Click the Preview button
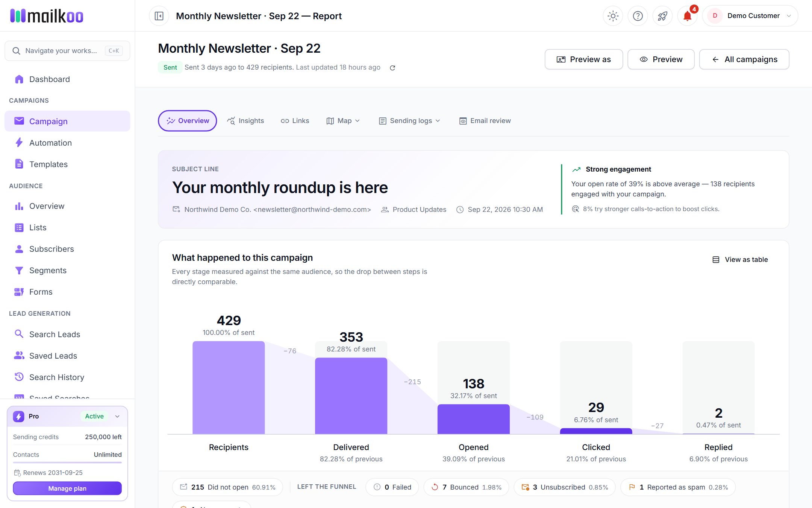812x508 pixels. [661, 59]
